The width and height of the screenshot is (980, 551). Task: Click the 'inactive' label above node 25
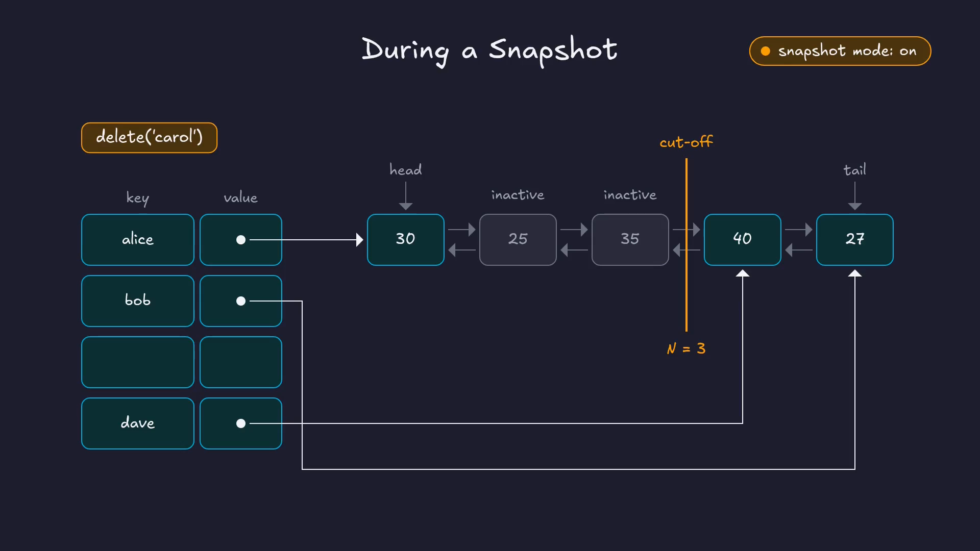point(518,195)
